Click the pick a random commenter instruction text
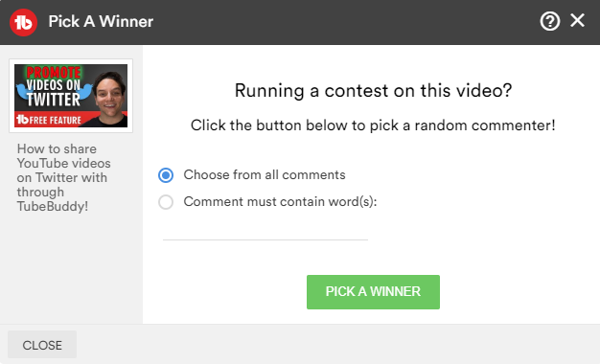The width and height of the screenshot is (600, 364). (x=373, y=125)
